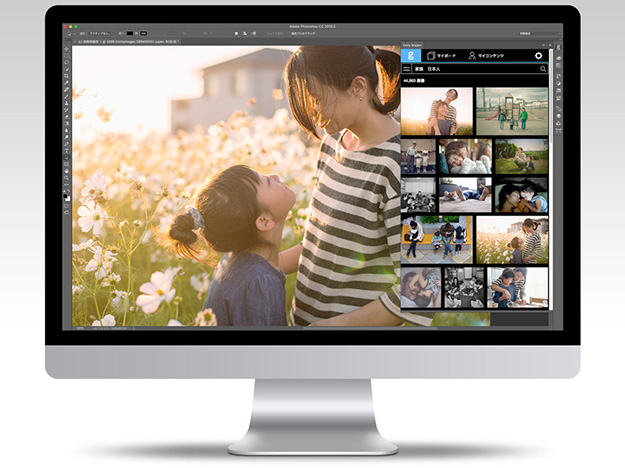
Task: Click the black color swatch in options bar
Action: pyautogui.click(x=127, y=33)
